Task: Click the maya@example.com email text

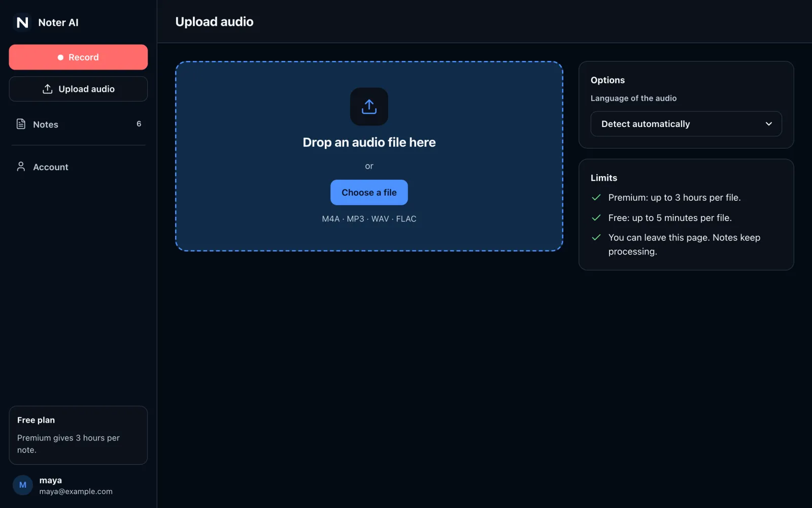Action: tap(76, 492)
